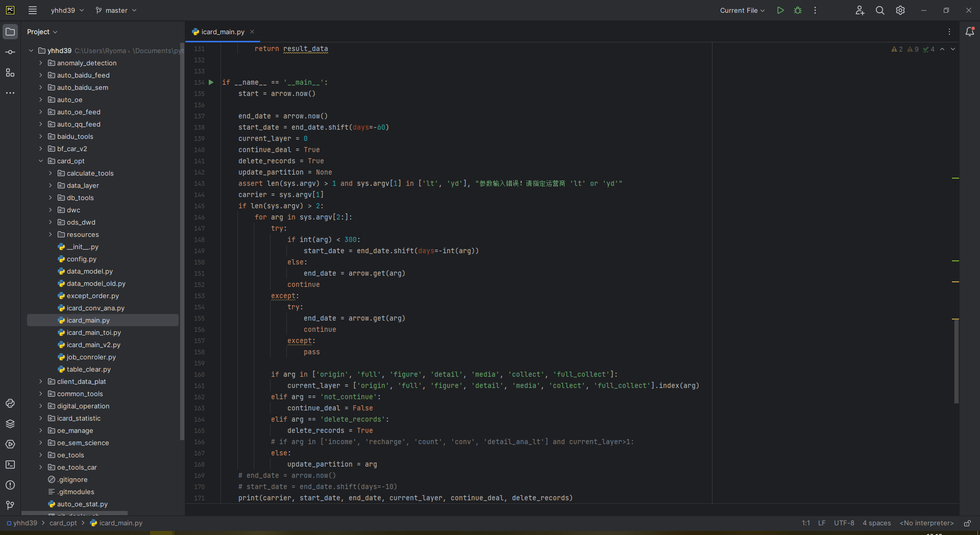The width and height of the screenshot is (980, 535).
Task: Select the db_tools folder
Action: [x=80, y=198]
